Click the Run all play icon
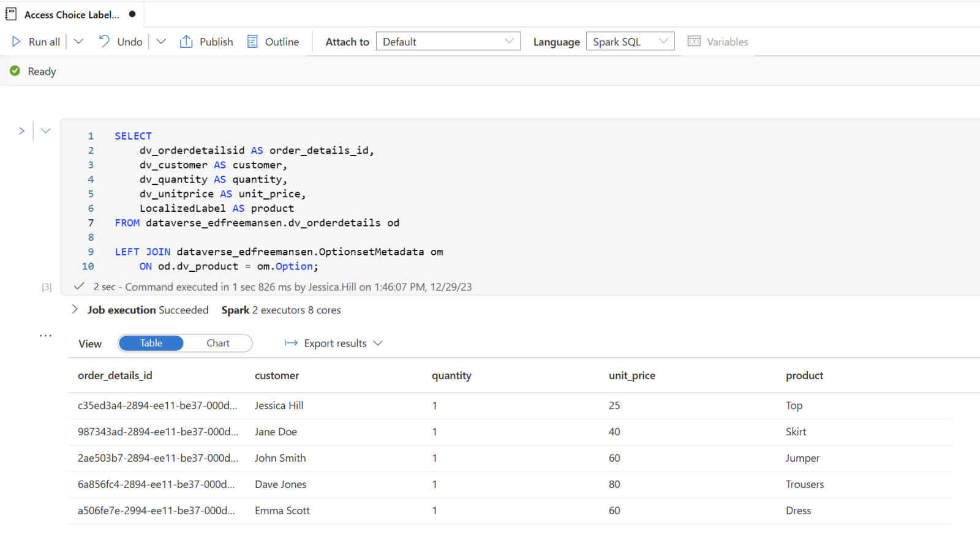This screenshot has width=980, height=548. [x=16, y=42]
